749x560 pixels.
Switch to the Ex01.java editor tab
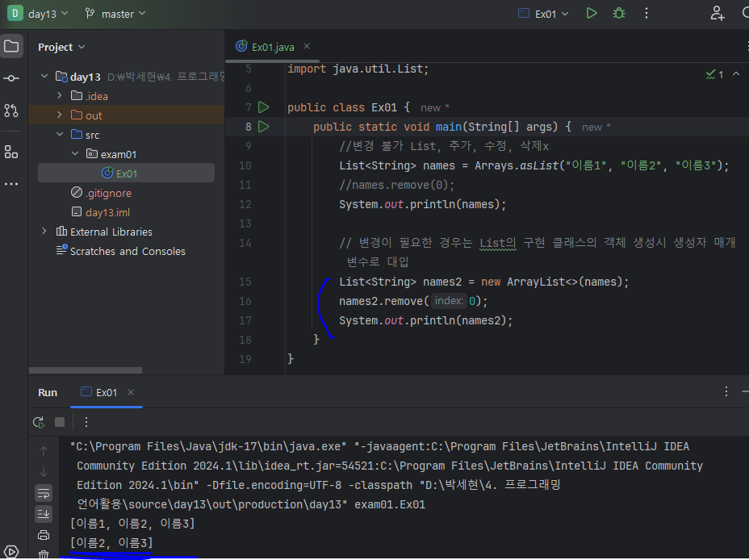click(272, 47)
